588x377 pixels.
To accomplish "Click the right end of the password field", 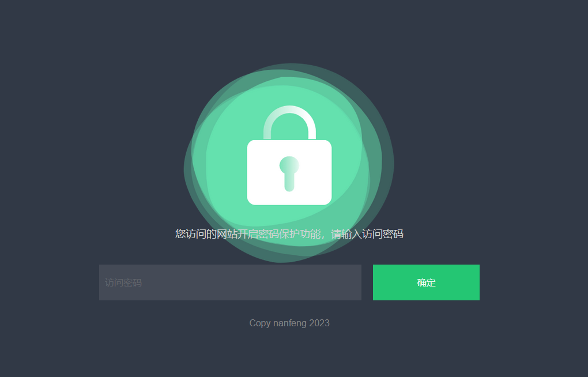I will pyautogui.click(x=352, y=282).
